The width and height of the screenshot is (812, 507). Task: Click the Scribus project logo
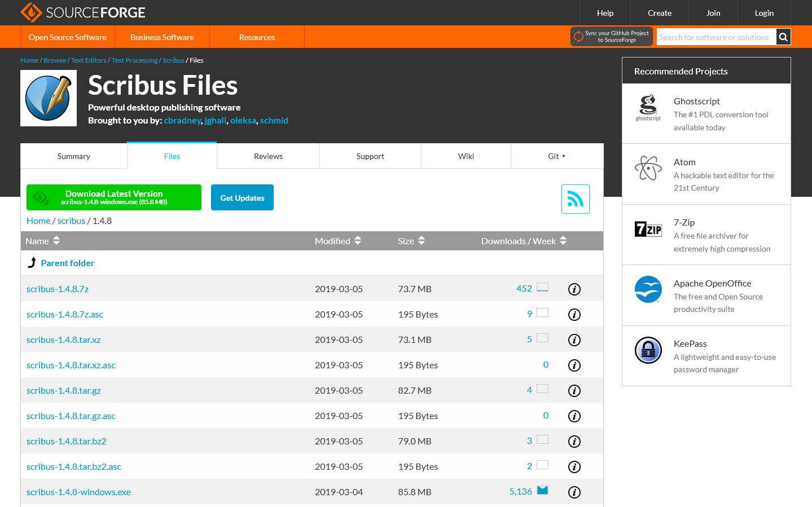(x=49, y=98)
